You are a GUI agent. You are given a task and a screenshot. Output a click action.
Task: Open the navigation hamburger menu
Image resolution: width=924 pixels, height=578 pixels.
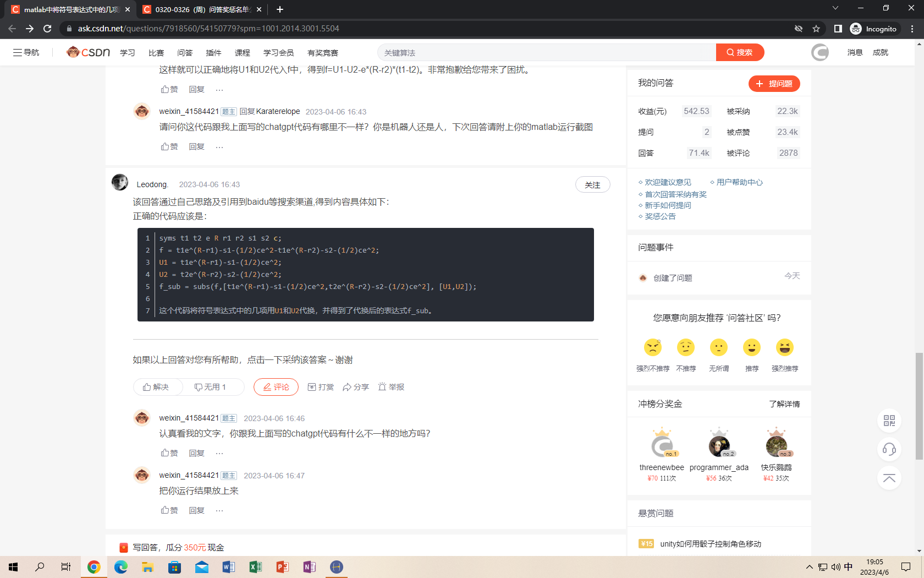[x=26, y=52]
